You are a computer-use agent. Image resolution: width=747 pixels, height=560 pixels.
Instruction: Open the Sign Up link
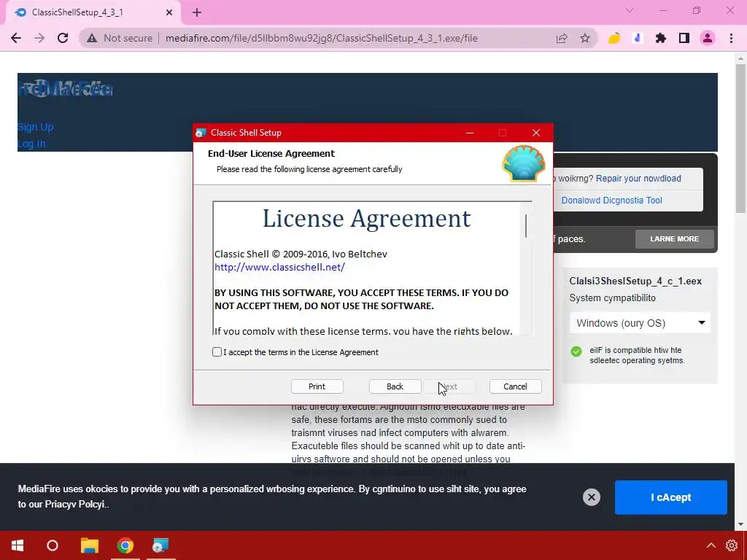[35, 127]
